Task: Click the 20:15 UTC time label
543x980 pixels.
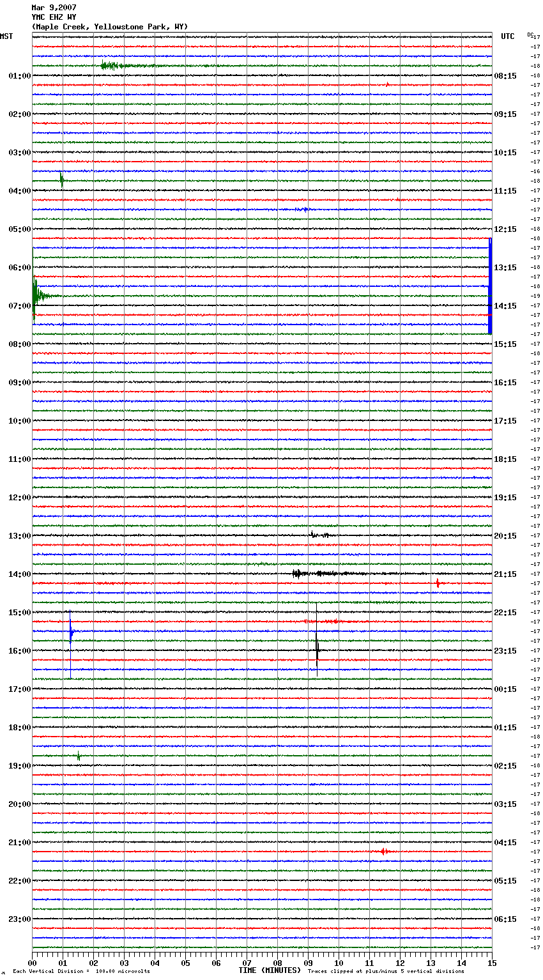Action: (505, 536)
